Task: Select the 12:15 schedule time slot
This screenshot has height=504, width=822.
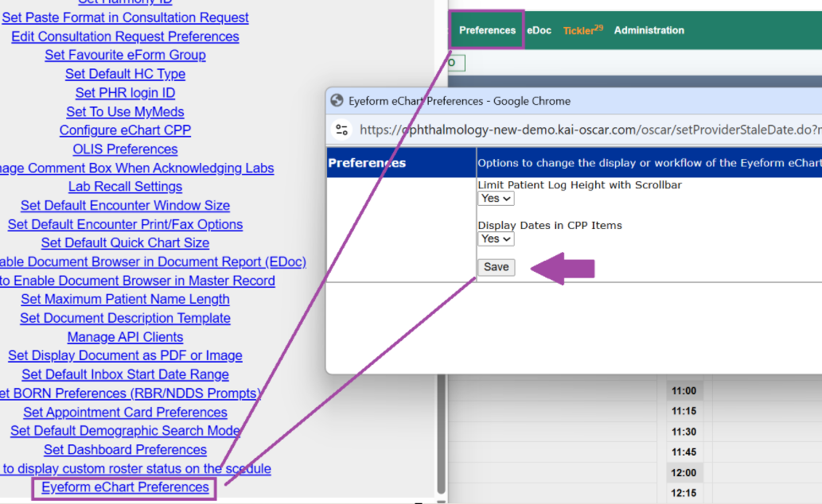Action: [x=684, y=493]
